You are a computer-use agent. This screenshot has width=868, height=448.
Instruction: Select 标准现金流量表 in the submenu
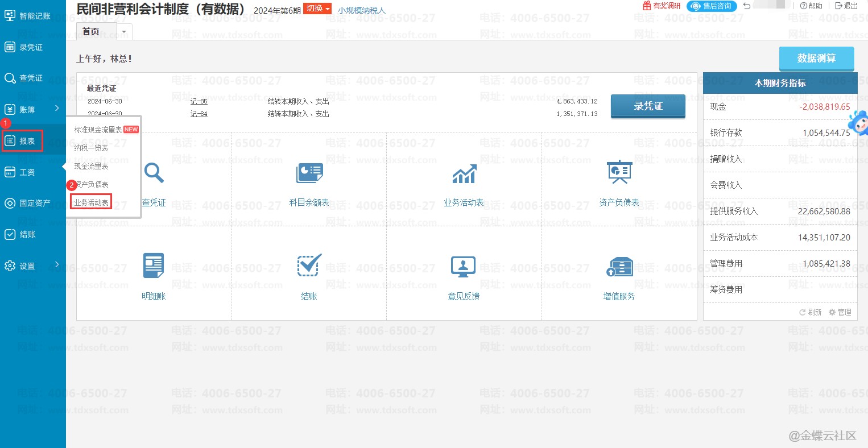98,130
